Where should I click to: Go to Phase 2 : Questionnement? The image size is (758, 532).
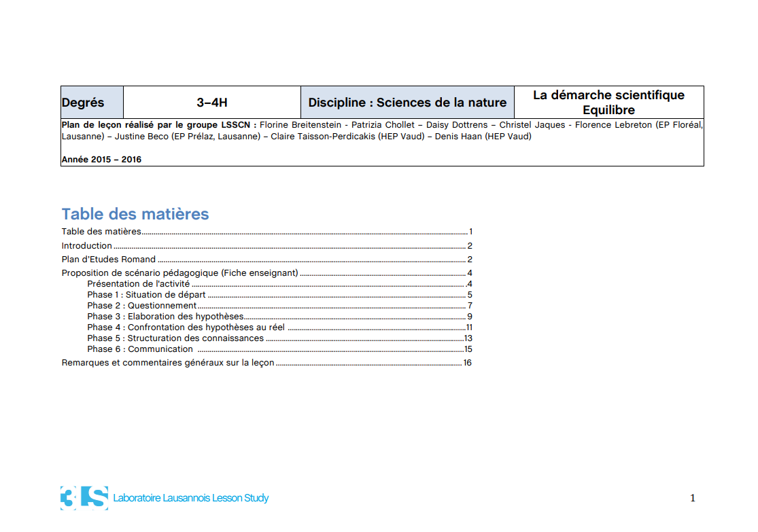[x=141, y=306]
